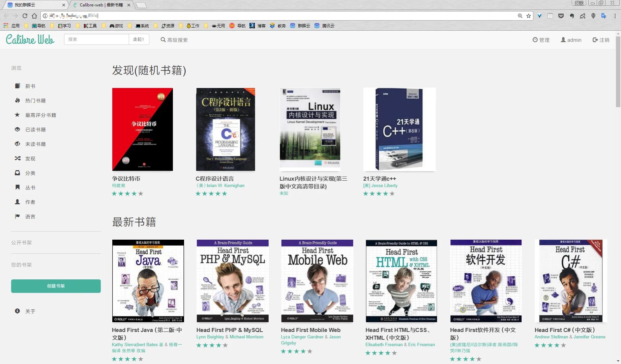Open the Head First Mobile Web cover
The height and width of the screenshot is (364, 621).
tap(317, 281)
